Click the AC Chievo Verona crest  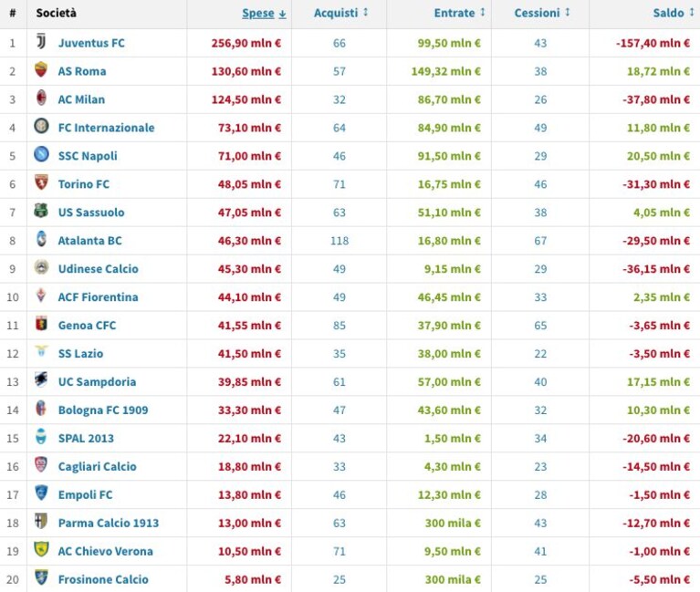(41, 549)
